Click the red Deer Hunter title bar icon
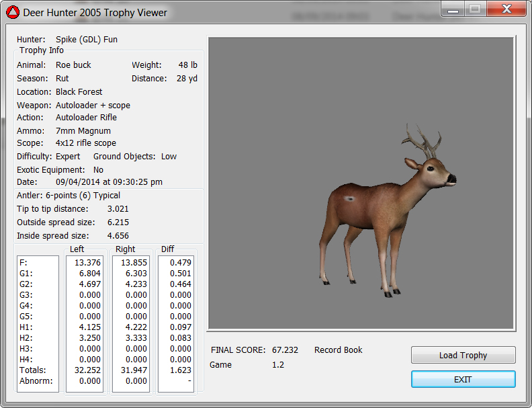532x408 pixels. point(13,12)
